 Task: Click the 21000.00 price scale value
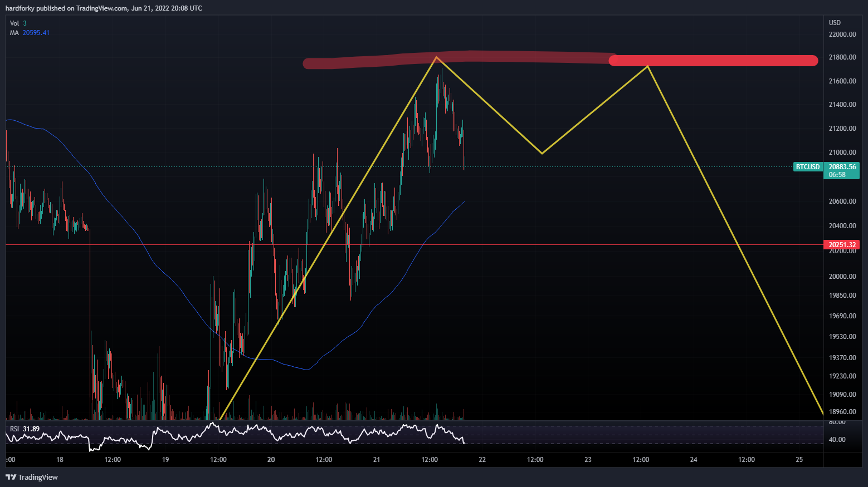click(842, 153)
